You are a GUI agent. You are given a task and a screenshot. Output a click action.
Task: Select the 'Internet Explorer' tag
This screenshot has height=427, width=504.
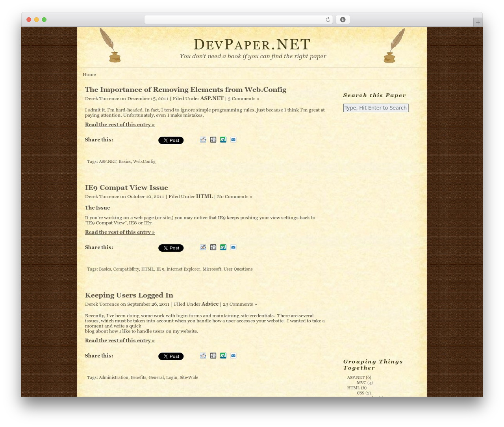183,269
